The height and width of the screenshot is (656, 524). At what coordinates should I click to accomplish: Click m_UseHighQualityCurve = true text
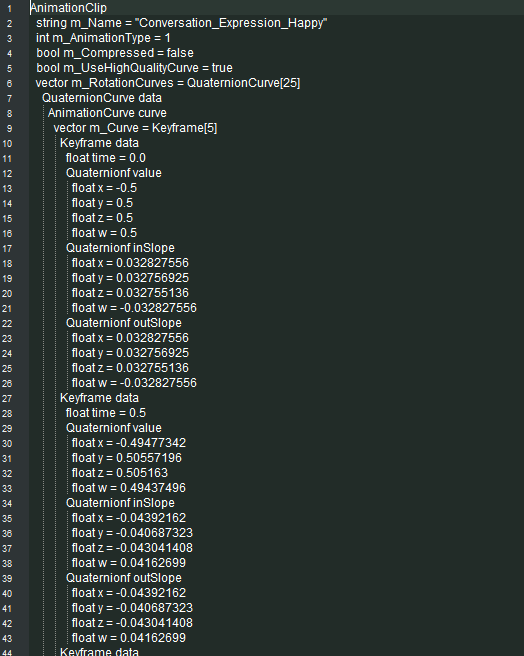pos(134,68)
